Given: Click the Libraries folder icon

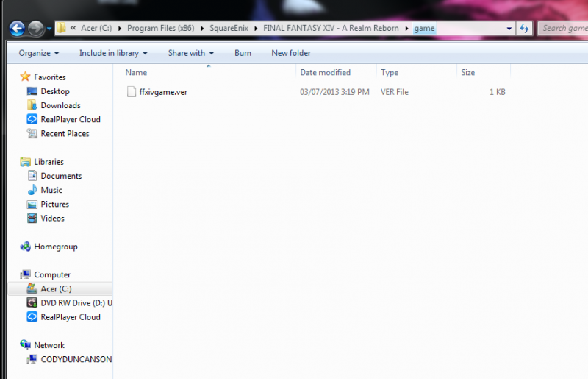Looking at the screenshot, I should [26, 162].
